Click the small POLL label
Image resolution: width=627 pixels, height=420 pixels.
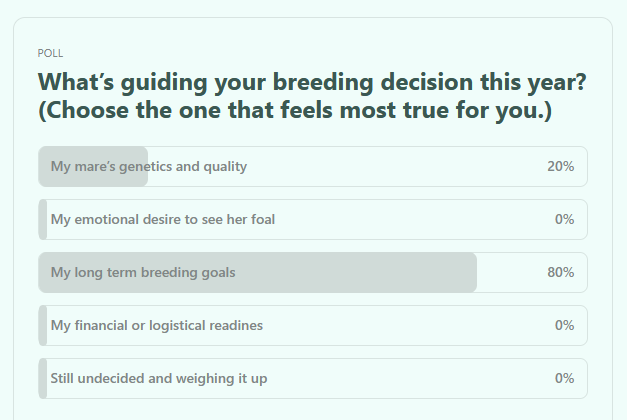click(x=50, y=53)
